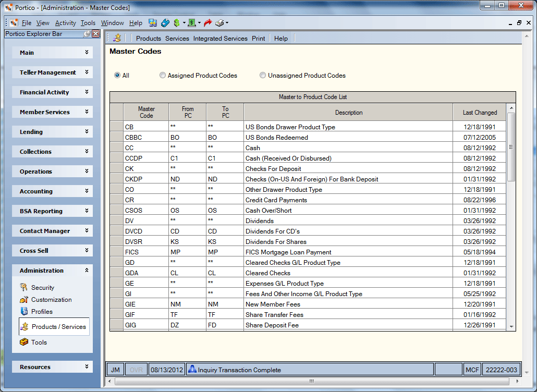This screenshot has height=392, width=537.
Task: Click the vertical scrollbar down arrow
Action: 511,327
